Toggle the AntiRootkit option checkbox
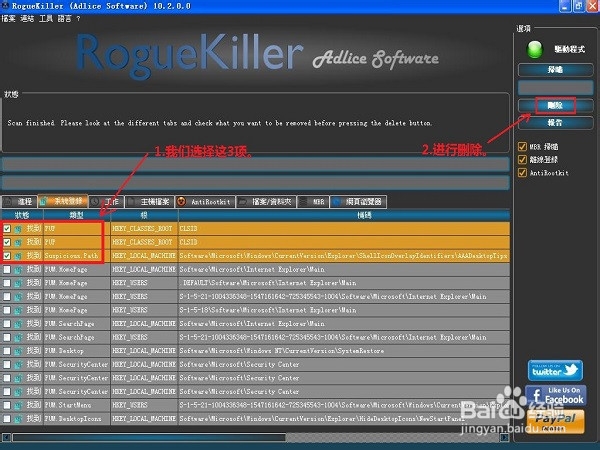Screen dimensions: 600x450 click(522, 173)
